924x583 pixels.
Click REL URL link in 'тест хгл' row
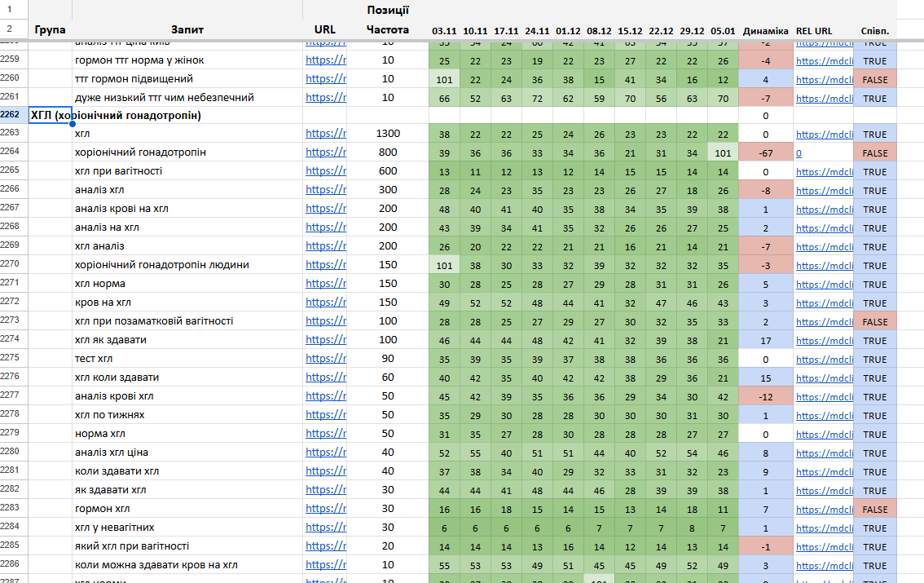823,359
